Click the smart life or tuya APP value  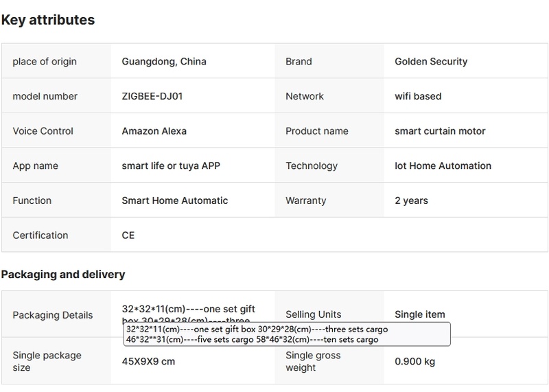171,166
